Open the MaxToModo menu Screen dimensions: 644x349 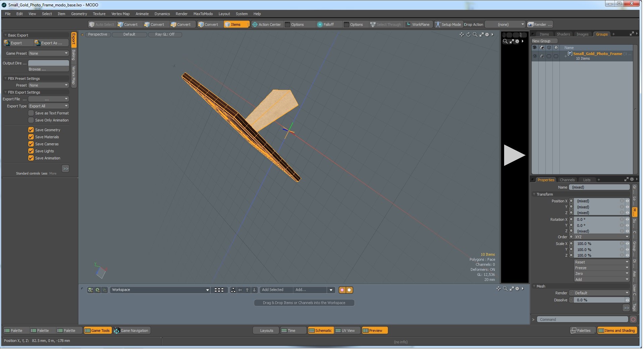click(x=203, y=14)
